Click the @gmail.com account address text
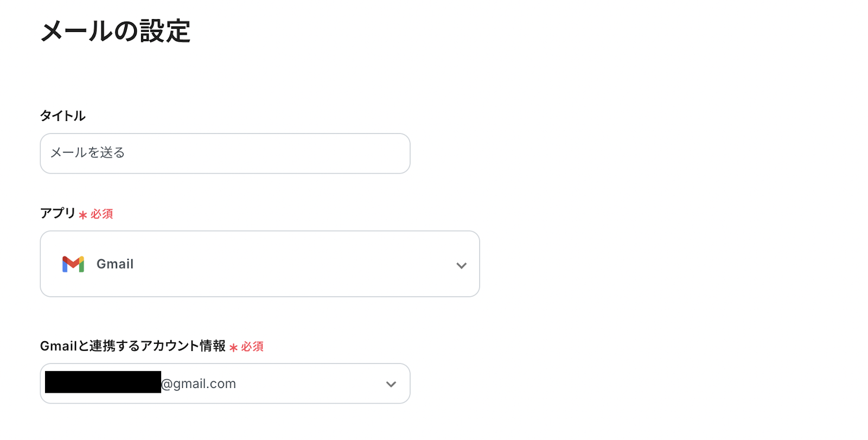The image size is (868, 440). point(199,384)
